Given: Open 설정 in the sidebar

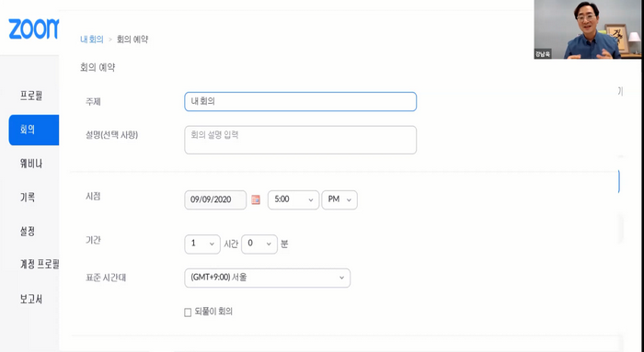Looking at the screenshot, I should pyautogui.click(x=28, y=231).
